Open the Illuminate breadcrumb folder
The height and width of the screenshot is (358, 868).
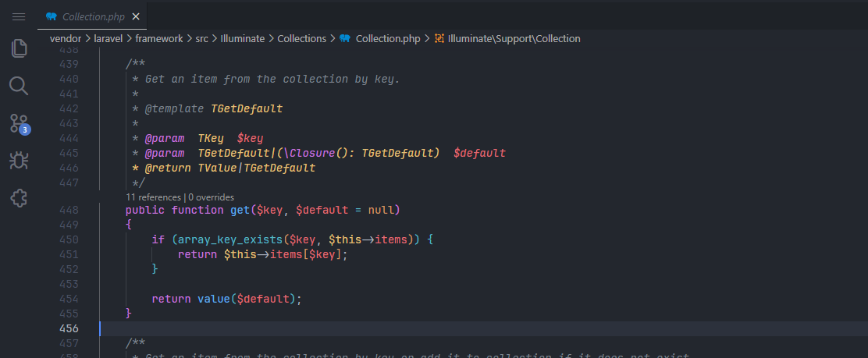[x=243, y=38]
